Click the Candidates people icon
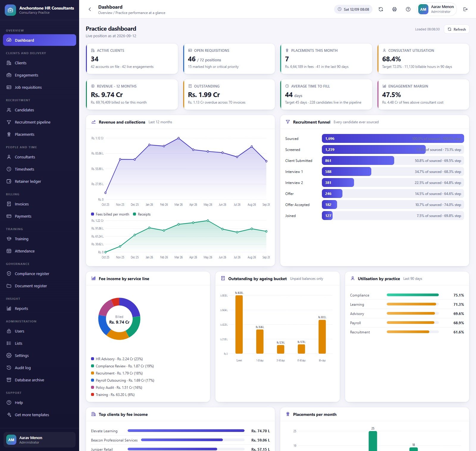This screenshot has width=476, height=451. click(9, 110)
